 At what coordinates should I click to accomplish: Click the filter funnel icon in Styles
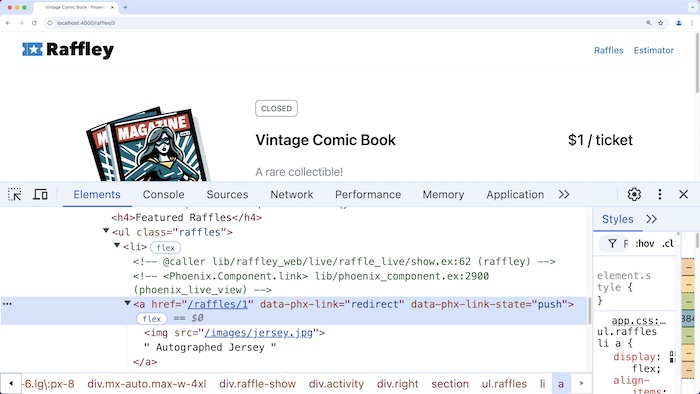[612, 244]
